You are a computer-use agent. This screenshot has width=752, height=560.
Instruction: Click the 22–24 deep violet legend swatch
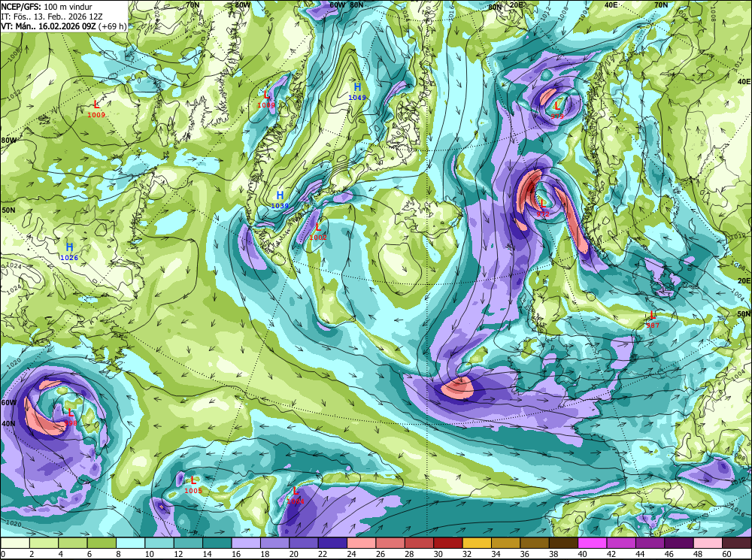click(x=333, y=543)
